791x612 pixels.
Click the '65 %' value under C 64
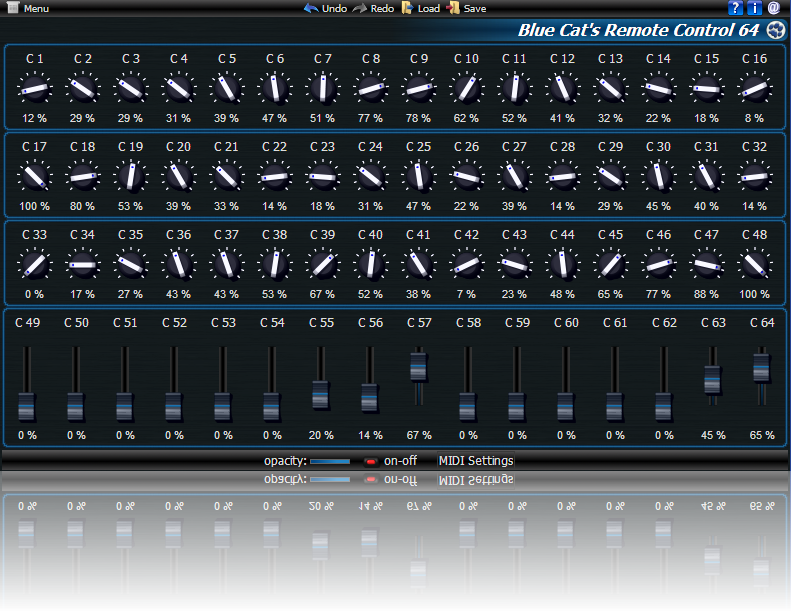(762, 435)
